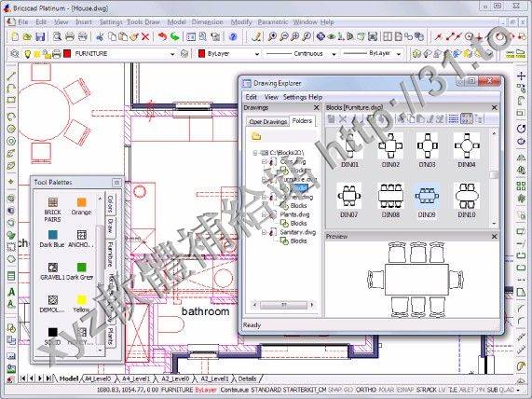Go to last layout with navigation arrow
The width and height of the screenshot is (532, 399).
[x=48, y=378]
